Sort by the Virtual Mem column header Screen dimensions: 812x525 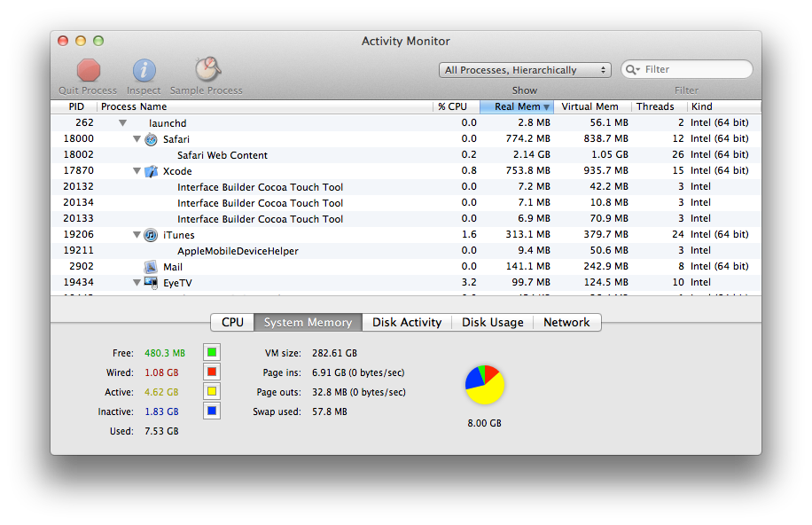tap(592, 106)
